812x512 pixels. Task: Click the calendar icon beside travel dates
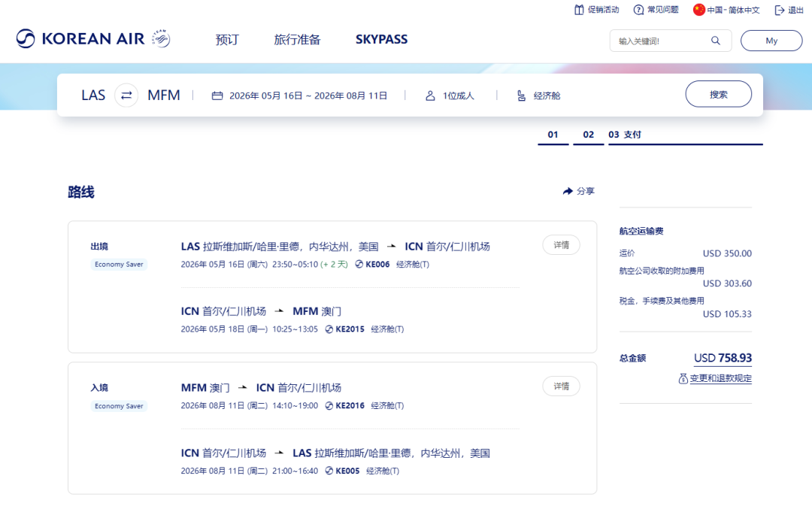coord(217,95)
